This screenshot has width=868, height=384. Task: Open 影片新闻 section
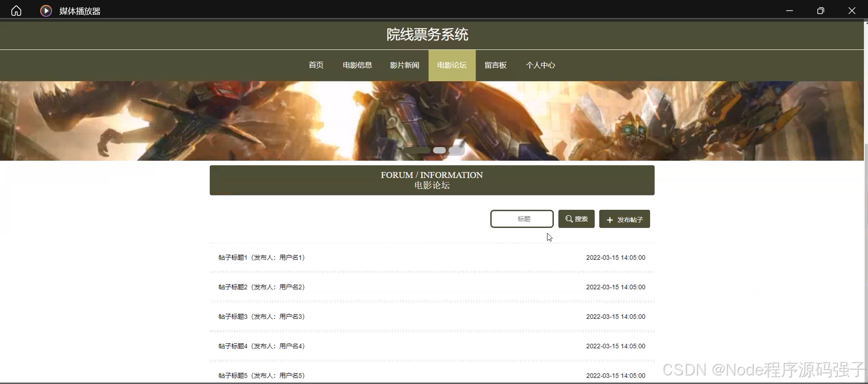405,65
